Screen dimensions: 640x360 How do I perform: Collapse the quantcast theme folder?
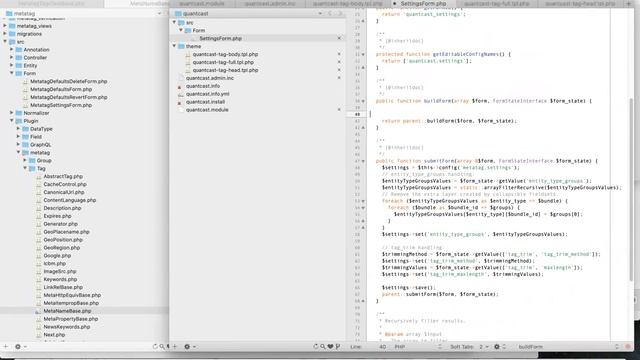[174, 46]
